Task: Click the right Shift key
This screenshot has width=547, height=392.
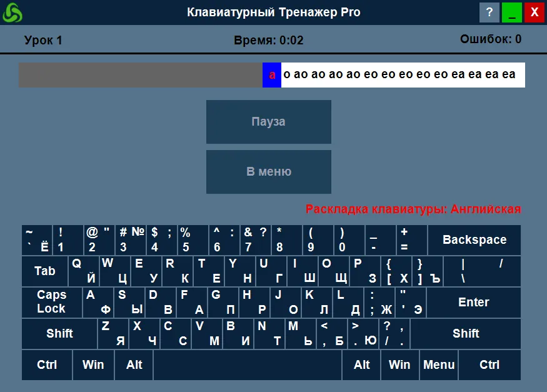Action: 465,333
